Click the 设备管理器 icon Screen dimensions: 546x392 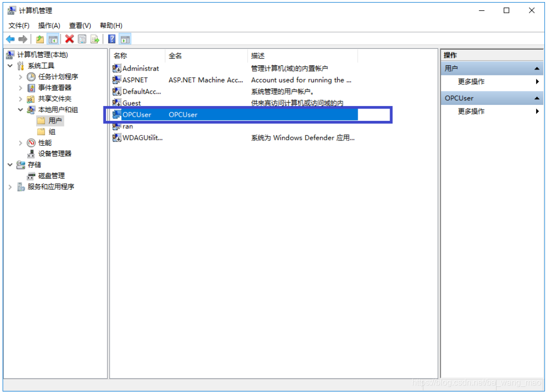[x=31, y=154]
